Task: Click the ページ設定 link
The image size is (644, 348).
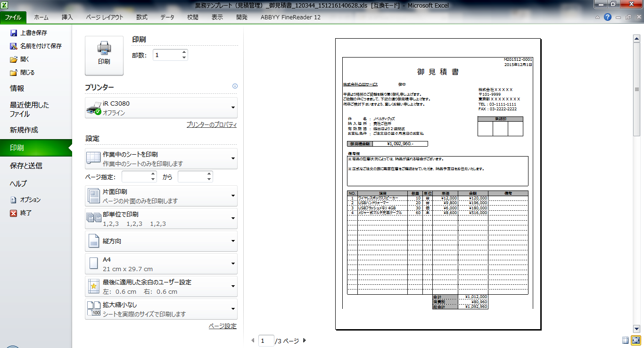Action: [223, 326]
